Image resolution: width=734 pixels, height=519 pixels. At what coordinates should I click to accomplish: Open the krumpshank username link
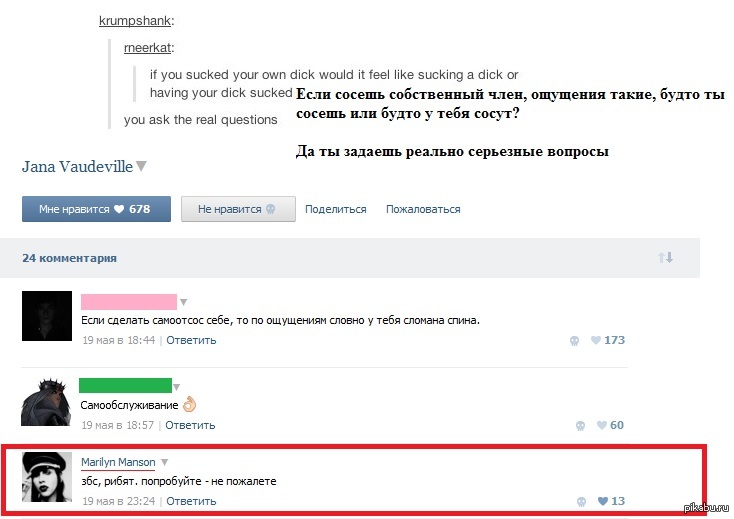pyautogui.click(x=135, y=21)
